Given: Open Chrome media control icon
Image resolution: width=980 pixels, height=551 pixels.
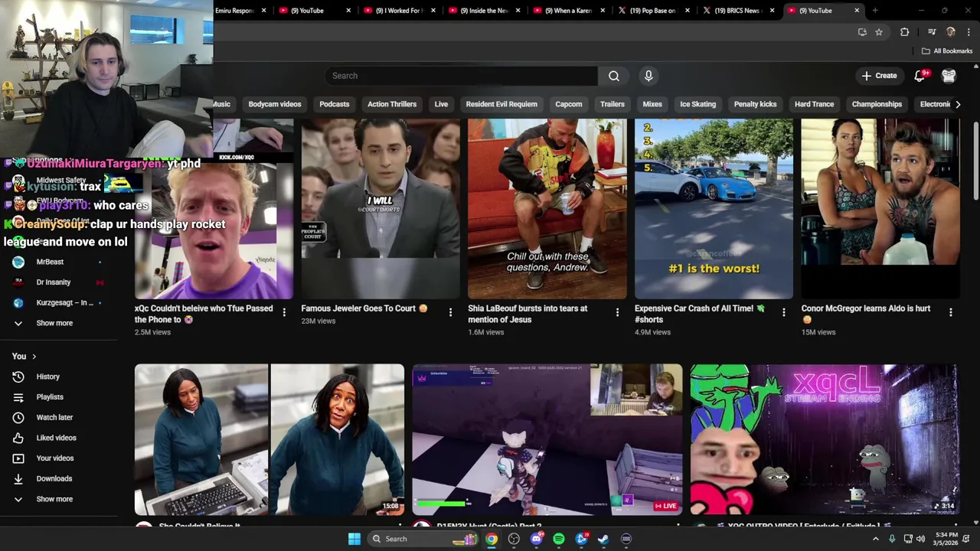Looking at the screenshot, I should click(932, 32).
